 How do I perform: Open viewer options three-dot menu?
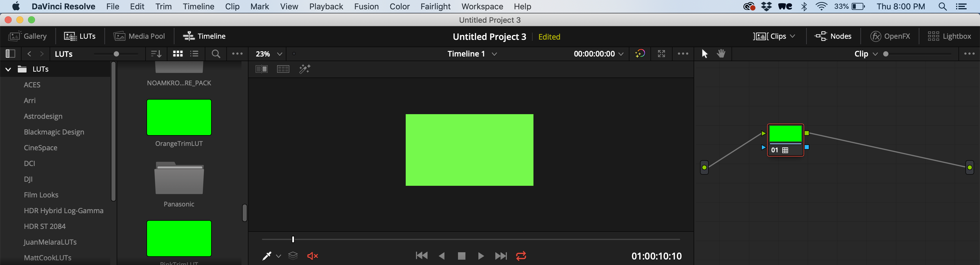(683, 54)
